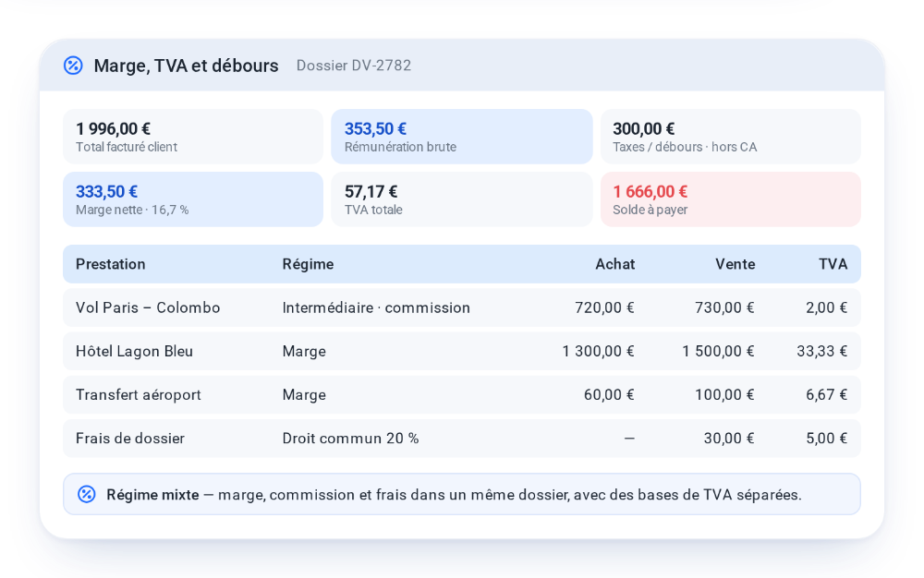Screen dimensions: 924x578
Task: Click the 'Vente' column header
Action: [x=736, y=264]
